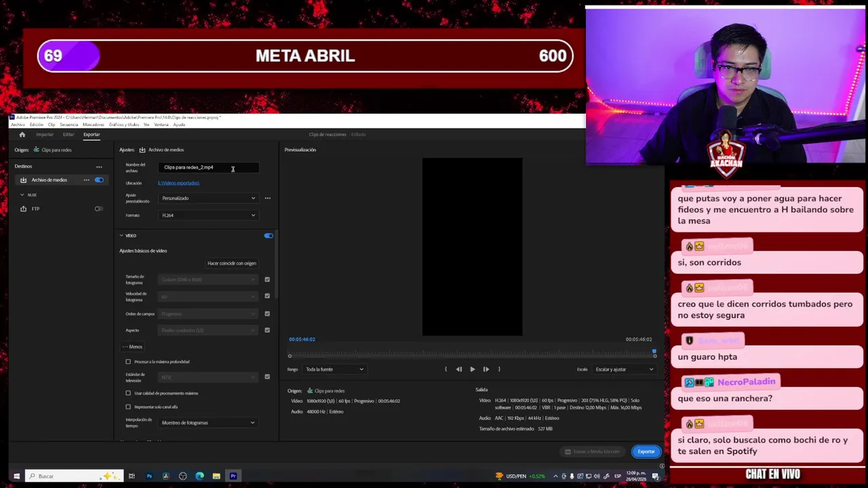Collapse the VIDEO section chevron

[x=121, y=236]
